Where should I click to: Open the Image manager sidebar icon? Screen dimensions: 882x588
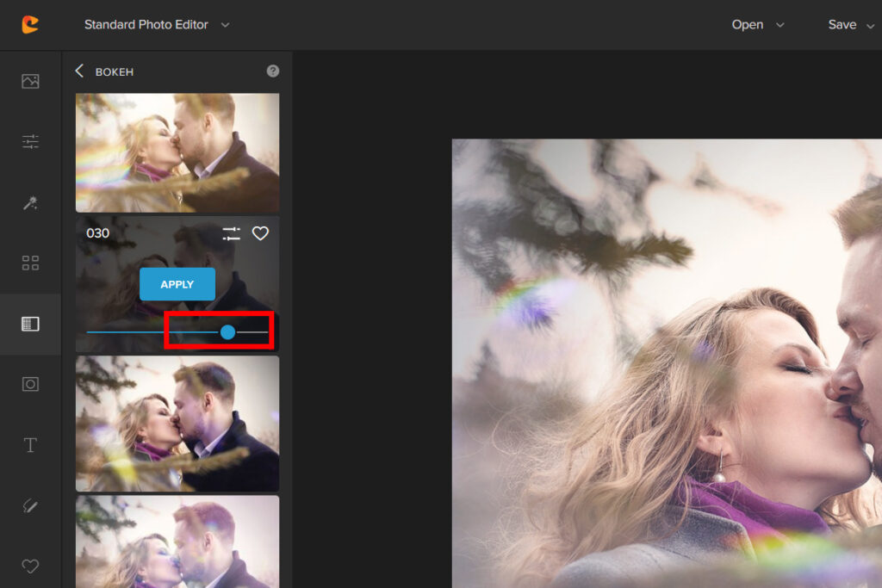click(30, 81)
